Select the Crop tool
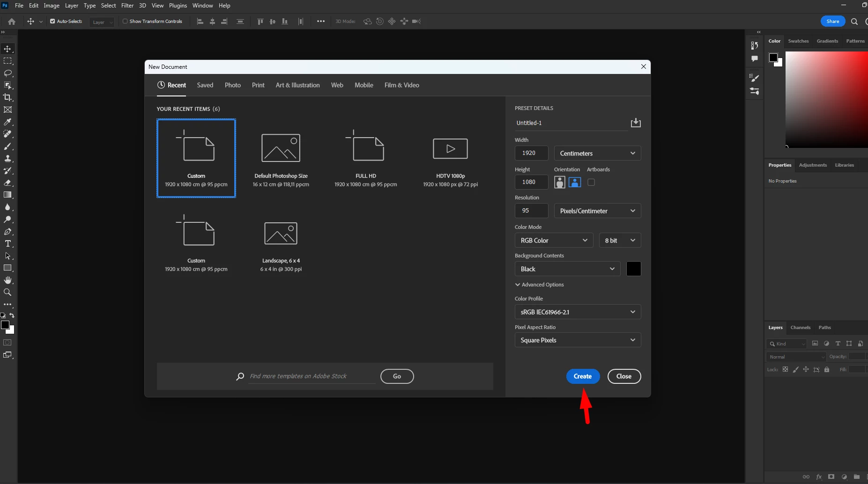This screenshot has height=484, width=868. click(x=7, y=98)
